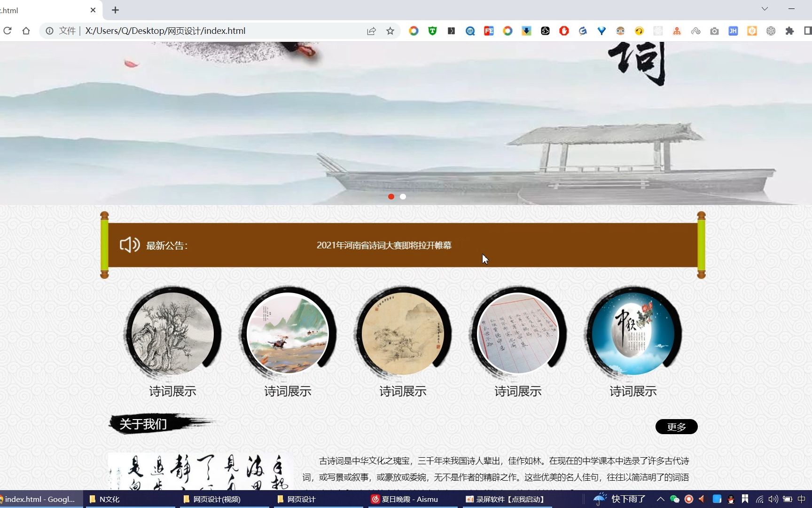Image resolution: width=812 pixels, height=508 pixels.
Task: Click the calligraphy image in 关于我们
Action: pyautogui.click(x=201, y=471)
